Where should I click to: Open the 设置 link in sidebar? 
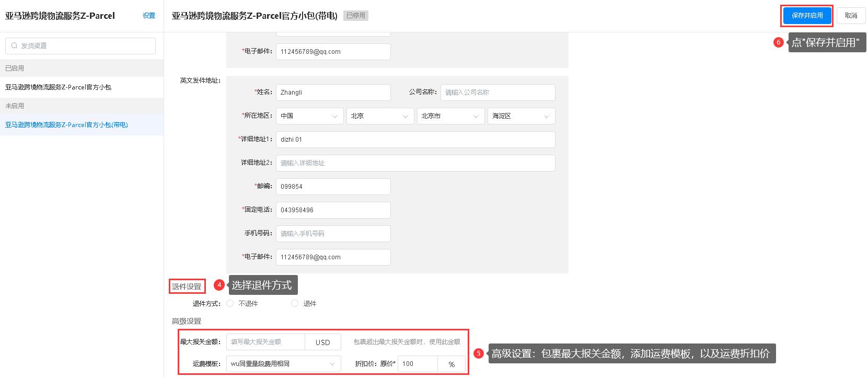click(149, 16)
